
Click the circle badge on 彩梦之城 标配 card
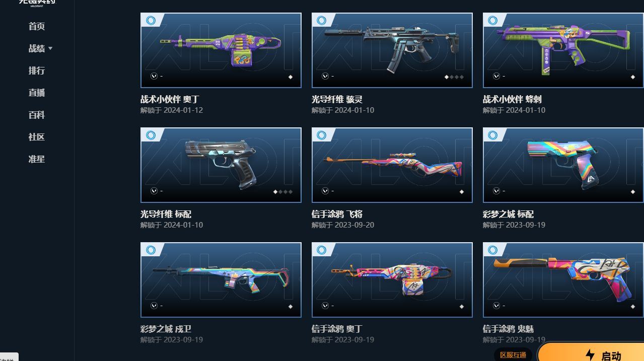[x=493, y=135]
